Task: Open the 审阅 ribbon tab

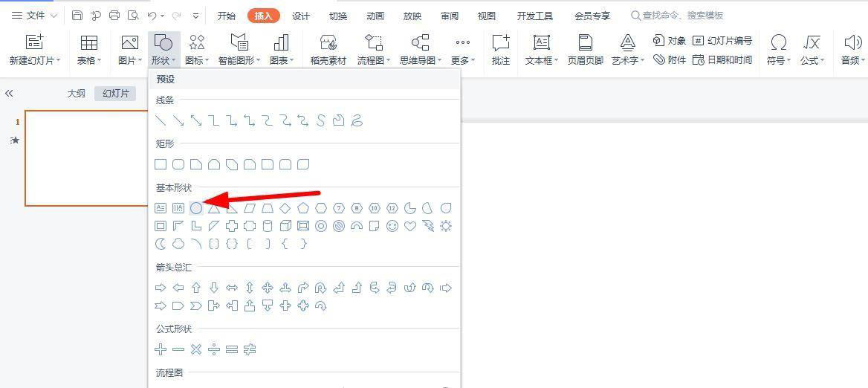Action: 450,16
